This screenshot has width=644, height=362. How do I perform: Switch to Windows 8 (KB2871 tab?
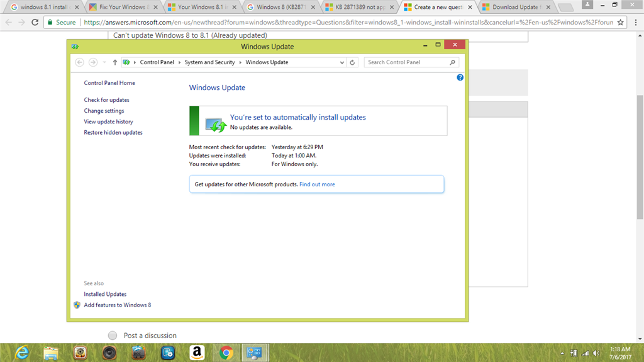tap(281, 7)
